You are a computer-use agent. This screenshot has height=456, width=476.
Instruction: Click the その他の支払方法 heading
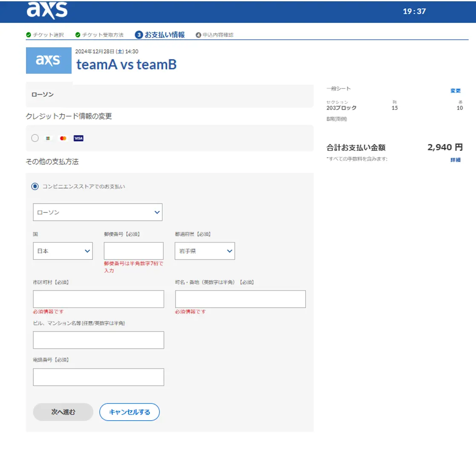coord(52,162)
